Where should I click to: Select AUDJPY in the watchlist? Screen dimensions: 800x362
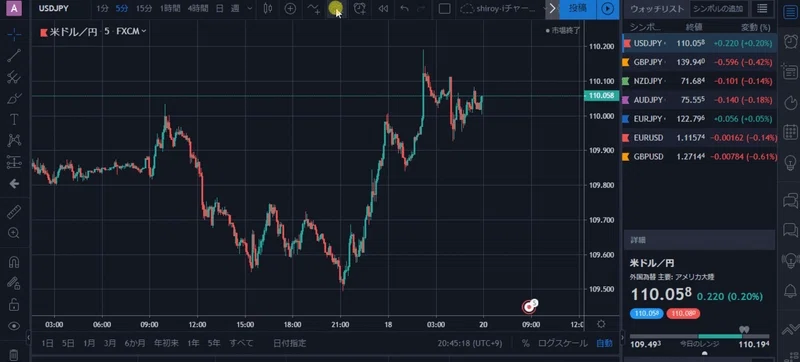[x=699, y=100]
